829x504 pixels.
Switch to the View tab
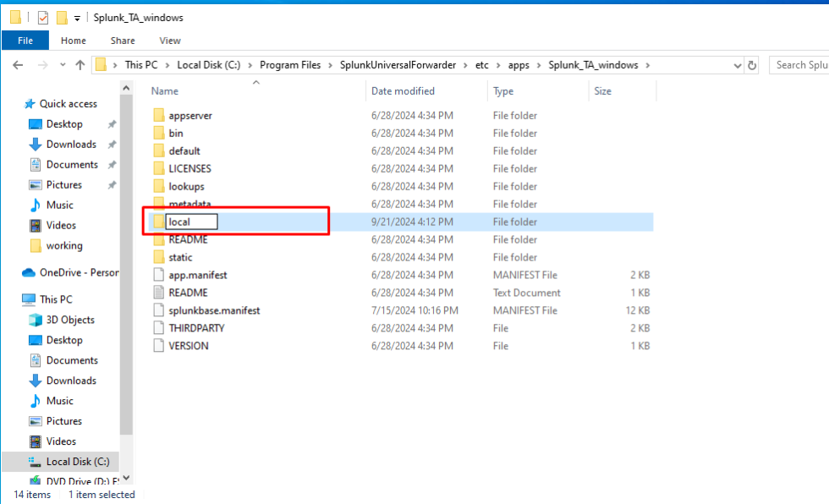(169, 40)
